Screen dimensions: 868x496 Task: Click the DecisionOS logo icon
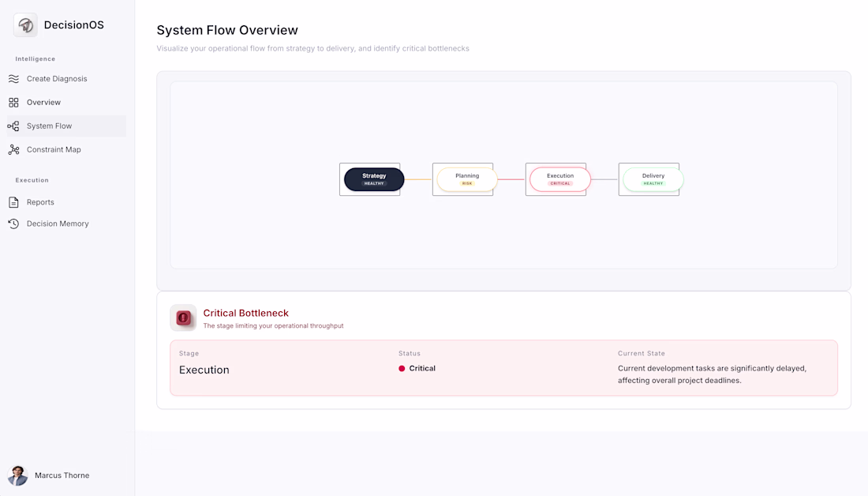tap(25, 25)
